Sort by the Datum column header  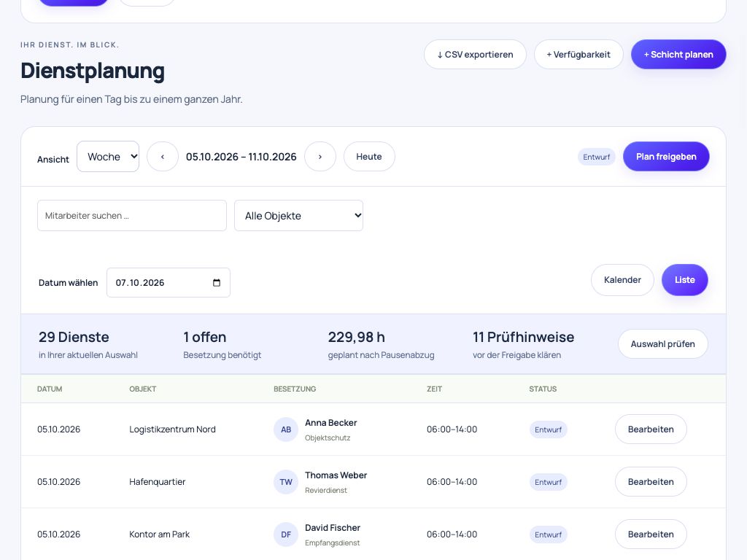click(50, 389)
